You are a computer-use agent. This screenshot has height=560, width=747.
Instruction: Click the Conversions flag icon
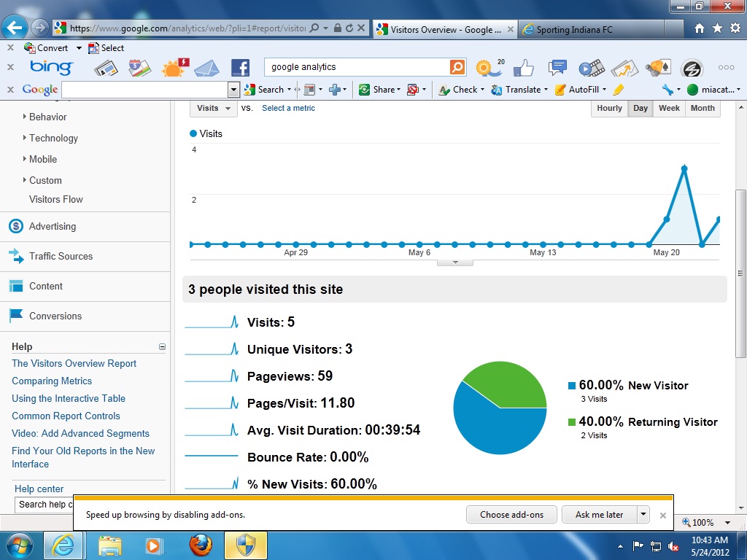[x=16, y=316]
